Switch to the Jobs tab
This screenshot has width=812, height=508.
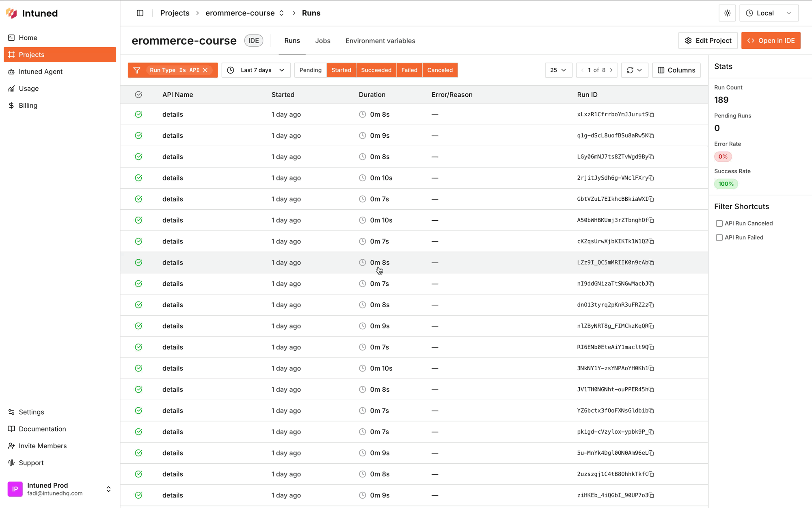click(323, 41)
